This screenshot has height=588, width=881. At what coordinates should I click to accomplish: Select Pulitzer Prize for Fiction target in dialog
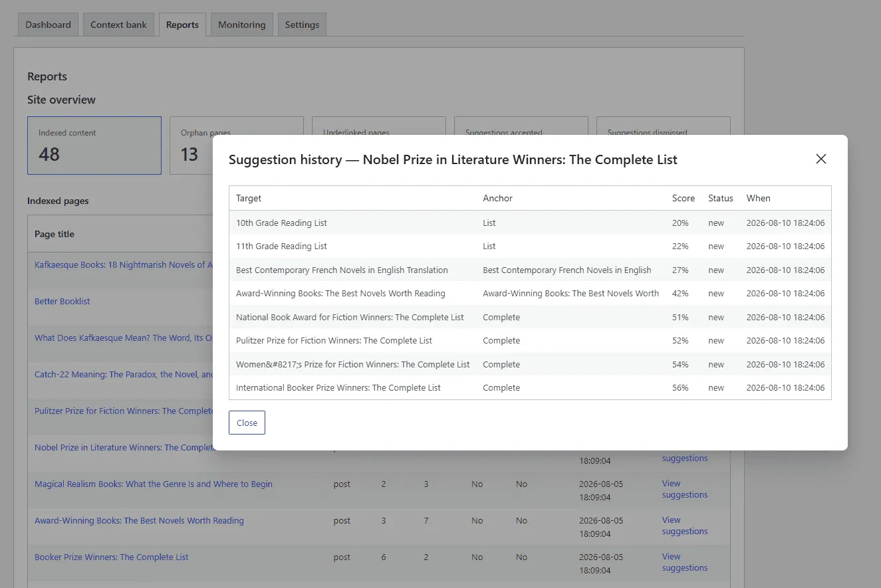pos(334,340)
